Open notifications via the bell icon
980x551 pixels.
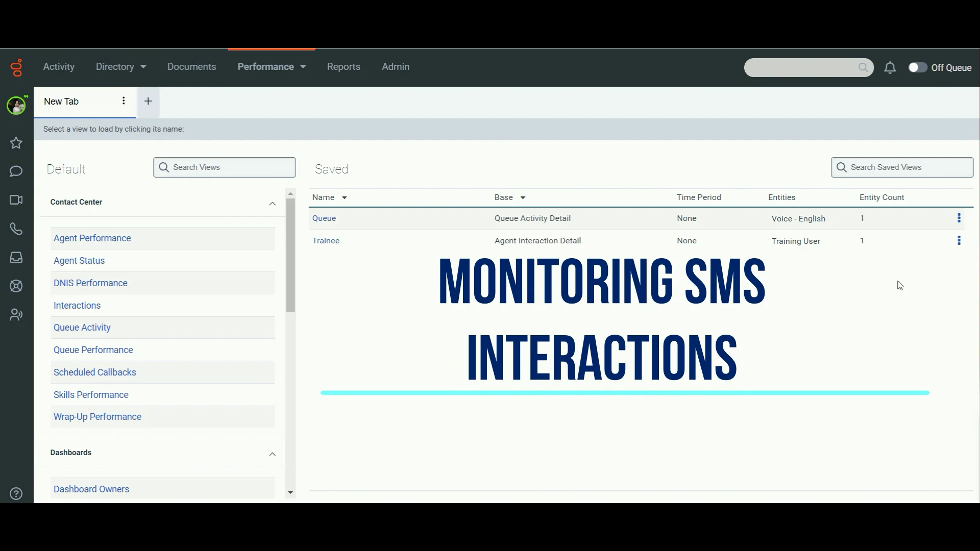[x=890, y=67]
